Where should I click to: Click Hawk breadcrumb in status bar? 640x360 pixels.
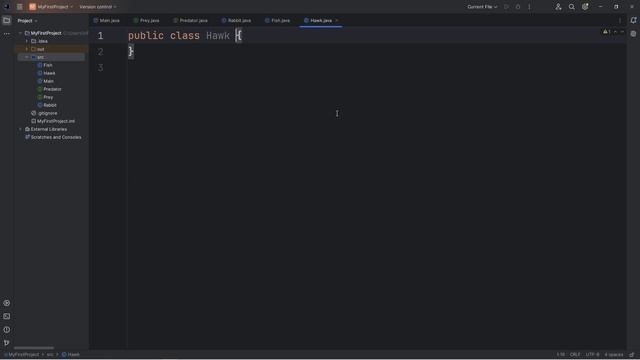(x=71, y=355)
